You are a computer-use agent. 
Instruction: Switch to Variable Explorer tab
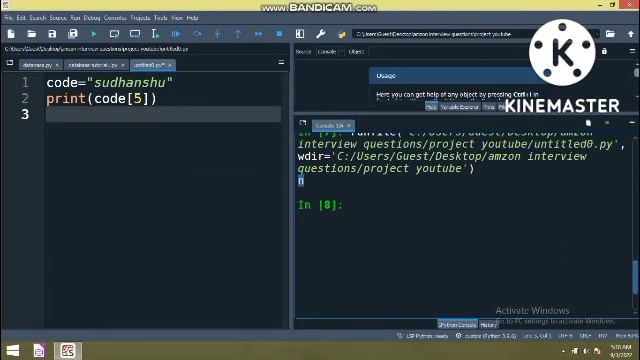tap(459, 107)
